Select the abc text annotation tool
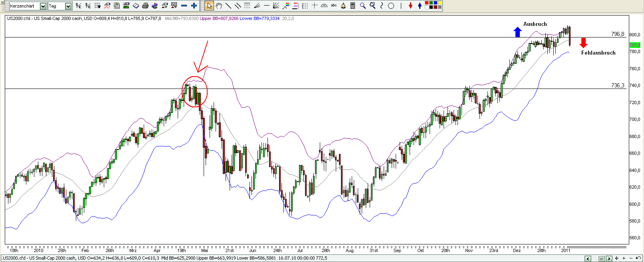This screenshot has width=644, height=262. (x=334, y=5)
